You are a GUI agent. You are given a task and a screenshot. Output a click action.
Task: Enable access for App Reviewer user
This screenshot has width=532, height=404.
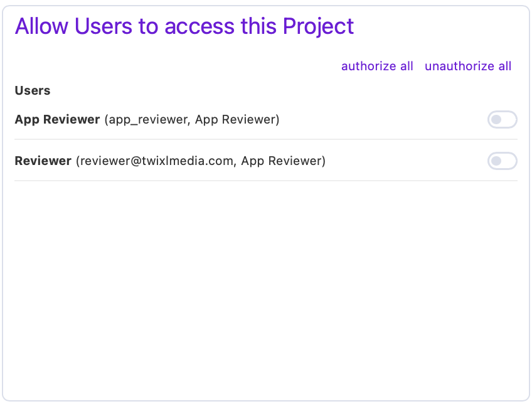pyautogui.click(x=502, y=119)
